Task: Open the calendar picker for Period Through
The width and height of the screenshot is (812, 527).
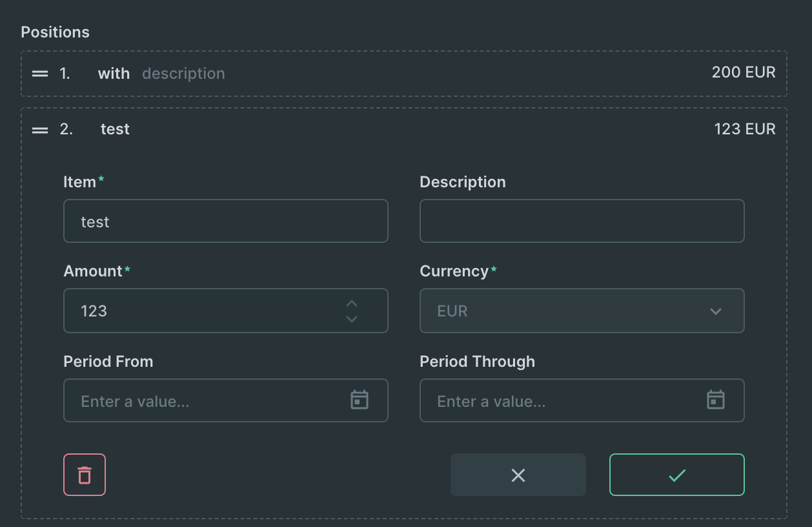Action: tap(715, 400)
